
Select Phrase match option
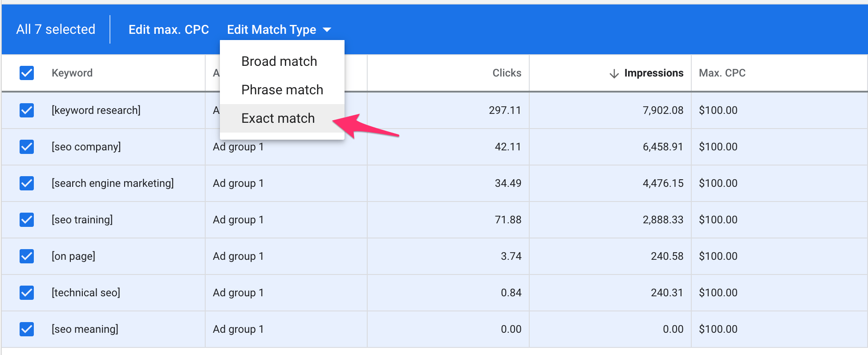pos(282,90)
